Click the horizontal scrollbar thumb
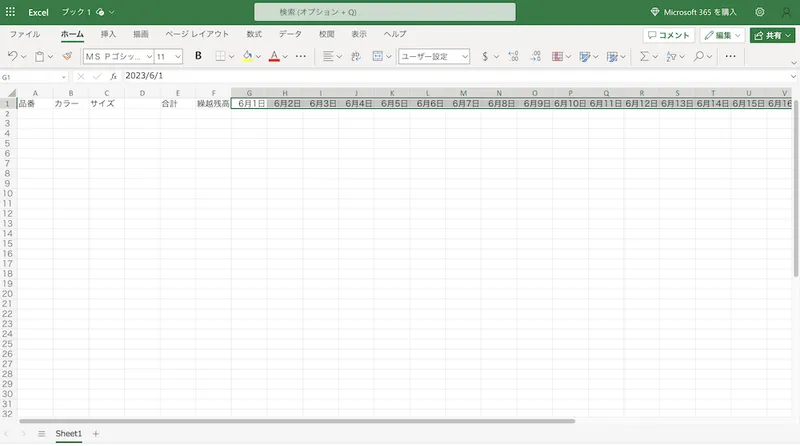 [297, 422]
